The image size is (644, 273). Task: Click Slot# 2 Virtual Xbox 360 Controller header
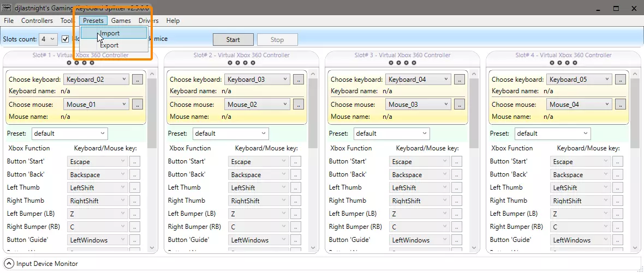[241, 55]
